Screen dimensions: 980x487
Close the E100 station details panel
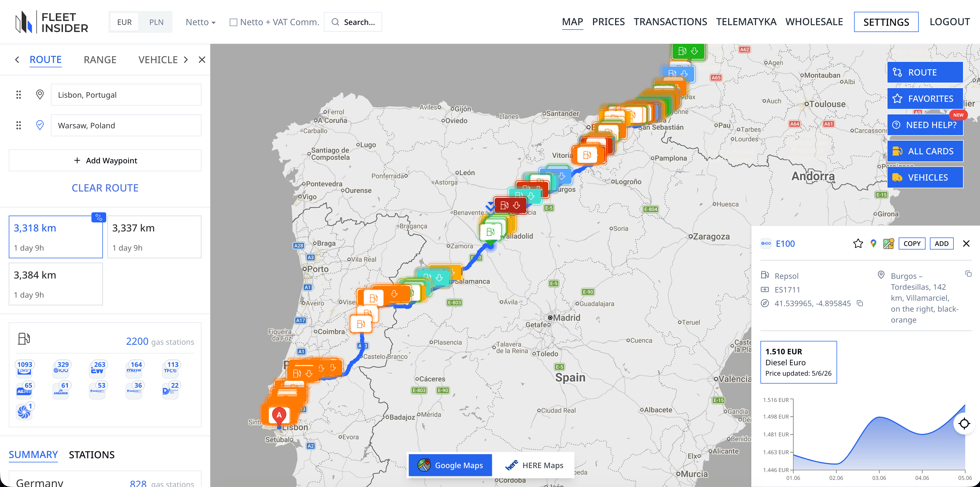(x=966, y=243)
